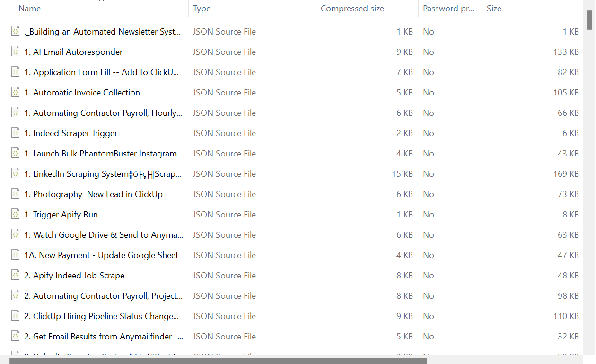Click 133 KB size of AI Email Autoresponder
The image size is (596, 364).
[566, 52]
